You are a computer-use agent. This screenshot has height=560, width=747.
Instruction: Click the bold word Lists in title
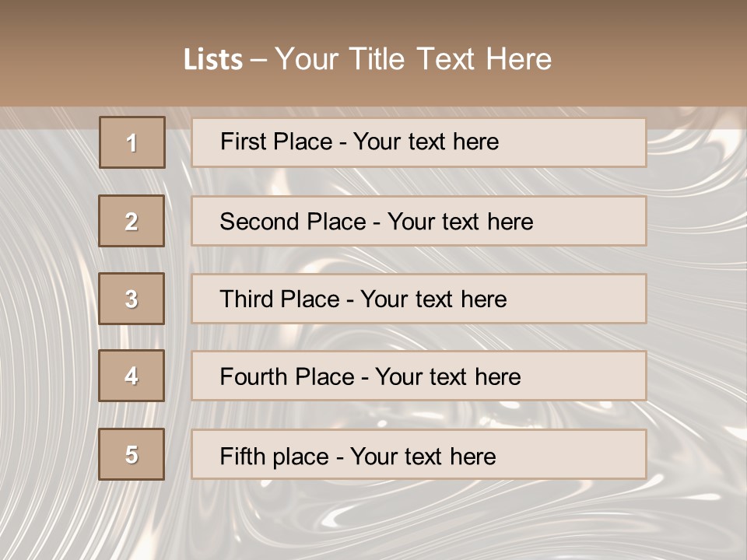coord(212,60)
